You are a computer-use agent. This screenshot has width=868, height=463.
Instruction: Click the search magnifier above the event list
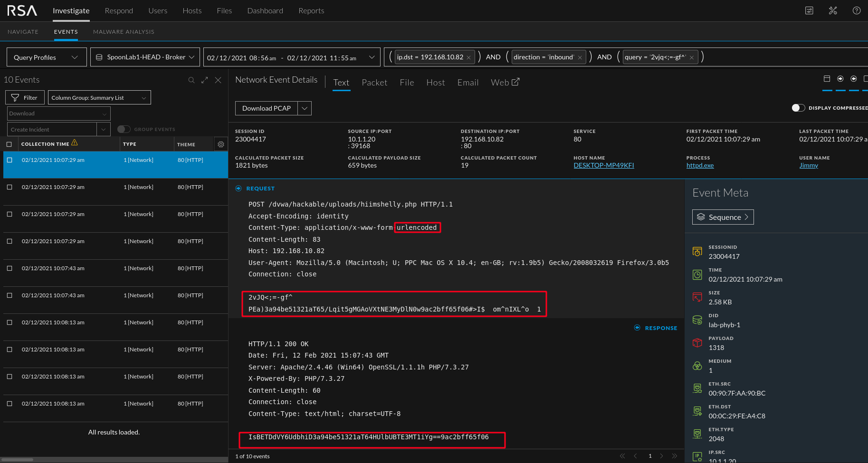click(x=191, y=80)
